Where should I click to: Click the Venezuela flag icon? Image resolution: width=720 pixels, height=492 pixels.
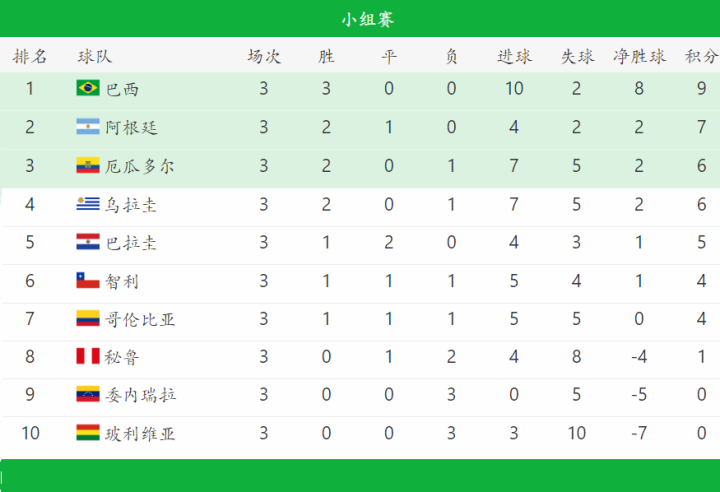[88, 394]
